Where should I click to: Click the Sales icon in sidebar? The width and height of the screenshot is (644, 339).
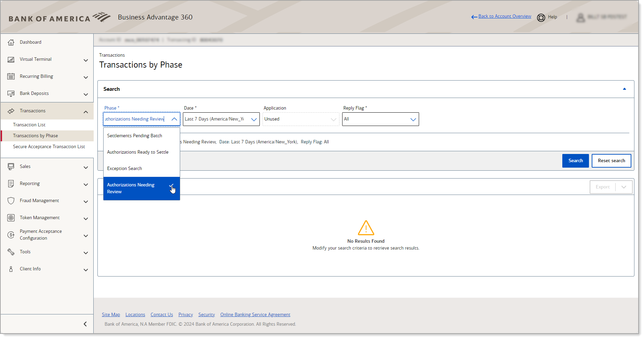[x=11, y=167]
